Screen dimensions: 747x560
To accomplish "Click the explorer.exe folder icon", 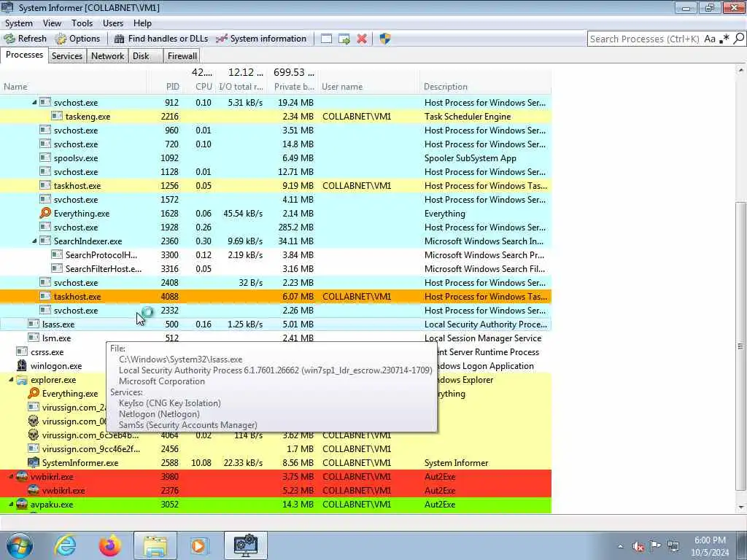I will pyautogui.click(x=22, y=379).
